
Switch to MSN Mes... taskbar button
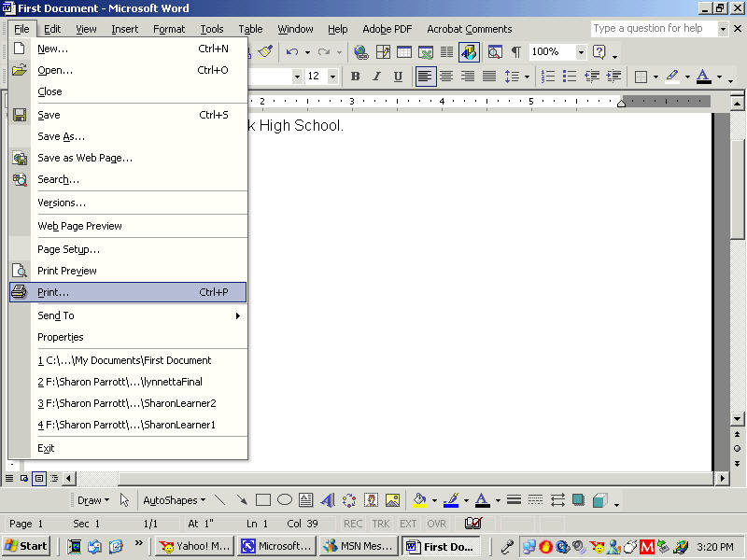[x=359, y=546]
